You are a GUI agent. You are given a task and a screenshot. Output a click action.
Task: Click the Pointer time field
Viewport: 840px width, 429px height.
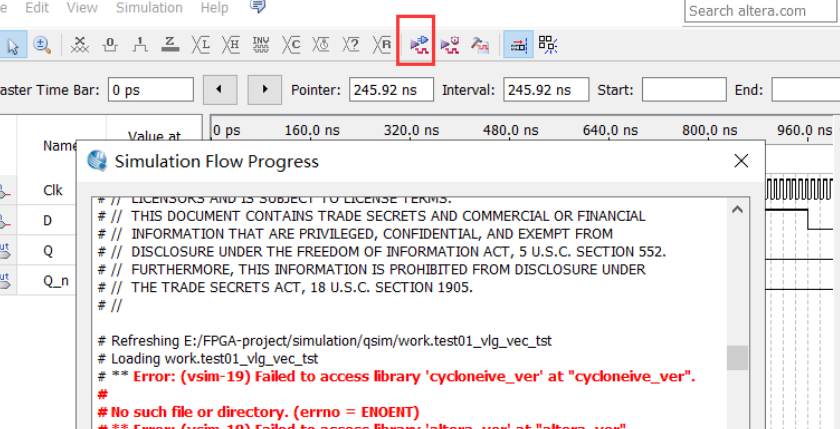[x=391, y=90]
